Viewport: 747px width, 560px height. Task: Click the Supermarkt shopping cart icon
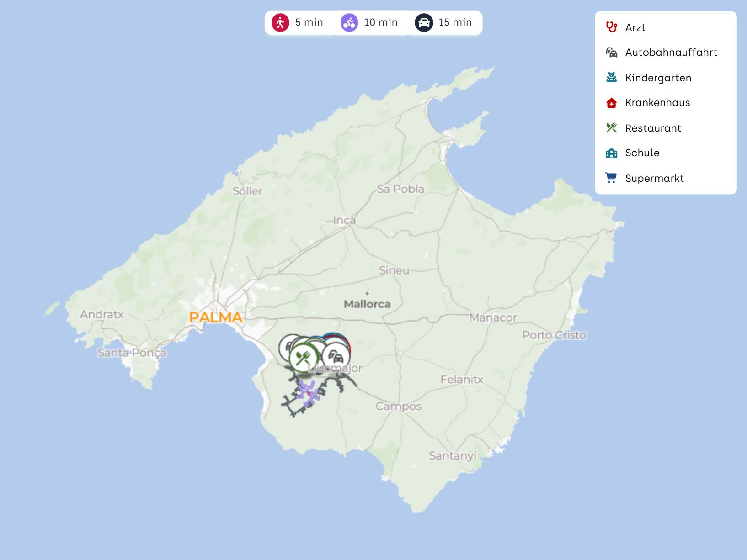tap(611, 178)
